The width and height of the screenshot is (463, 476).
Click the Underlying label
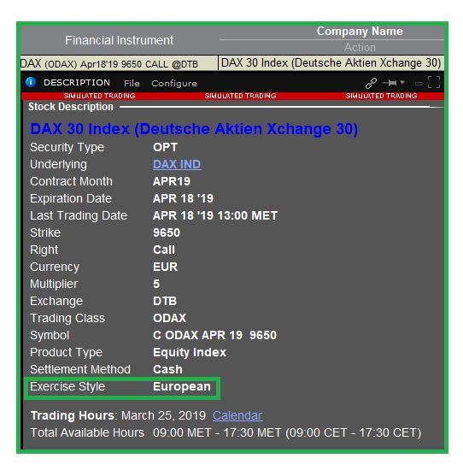point(59,164)
